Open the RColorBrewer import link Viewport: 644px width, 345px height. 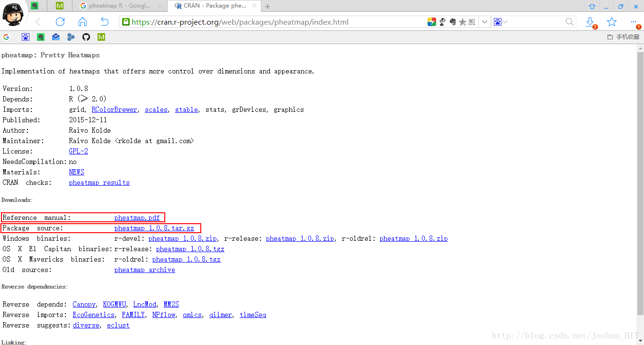pyautogui.click(x=114, y=109)
